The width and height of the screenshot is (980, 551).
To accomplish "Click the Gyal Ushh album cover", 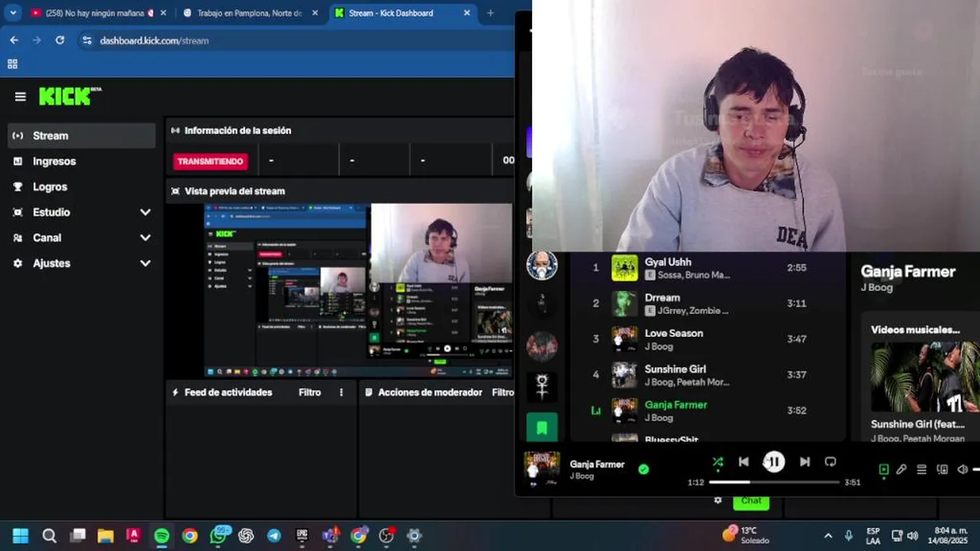I will coord(625,268).
